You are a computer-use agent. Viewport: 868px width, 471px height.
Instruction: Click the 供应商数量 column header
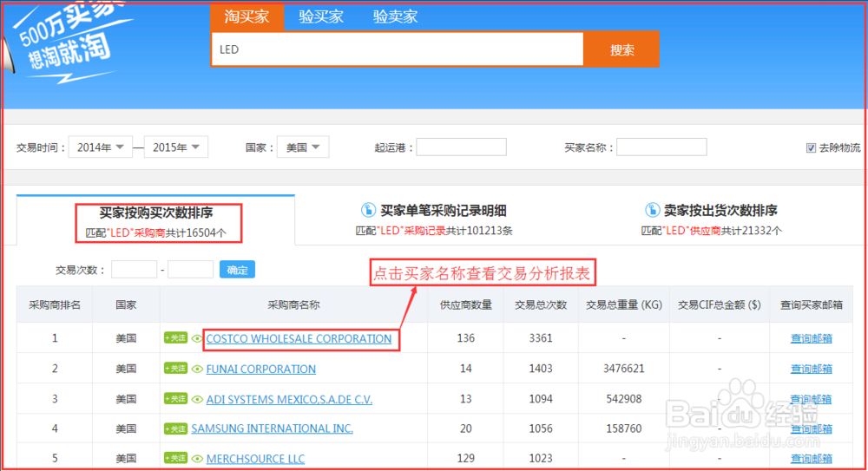[x=465, y=305]
